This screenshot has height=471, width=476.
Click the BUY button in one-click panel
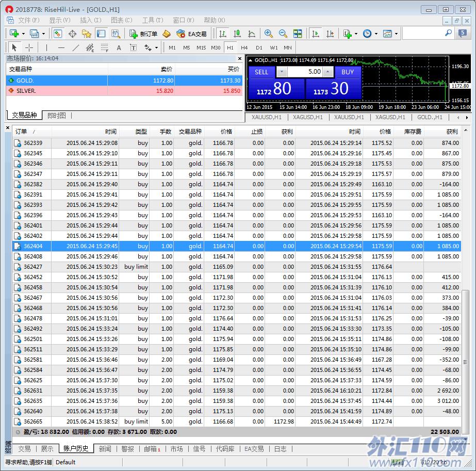pyautogui.click(x=348, y=72)
